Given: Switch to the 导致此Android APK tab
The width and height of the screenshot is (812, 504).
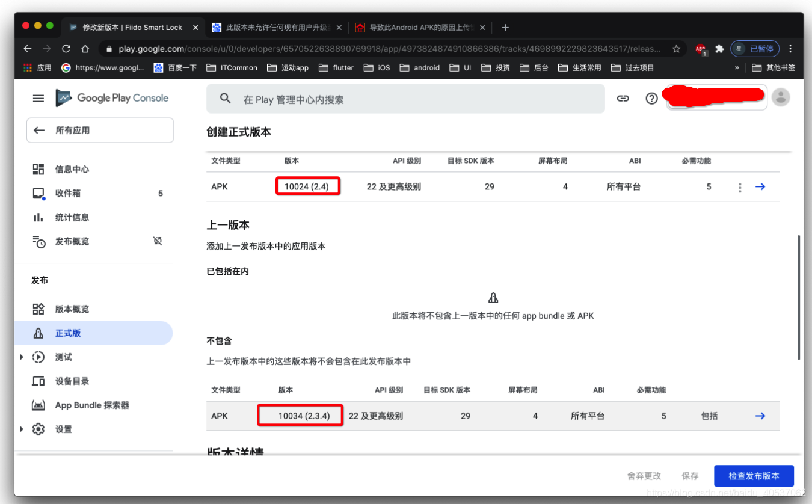Looking at the screenshot, I should pyautogui.click(x=420, y=28).
